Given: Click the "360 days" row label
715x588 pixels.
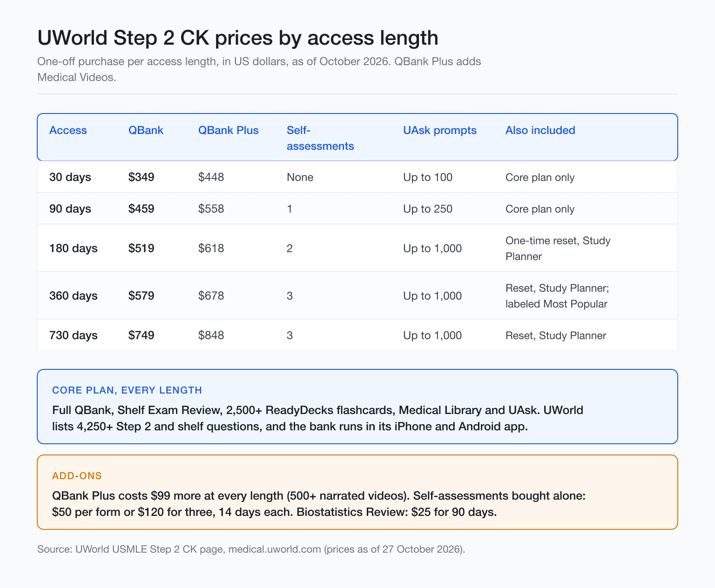Looking at the screenshot, I should (x=74, y=296).
